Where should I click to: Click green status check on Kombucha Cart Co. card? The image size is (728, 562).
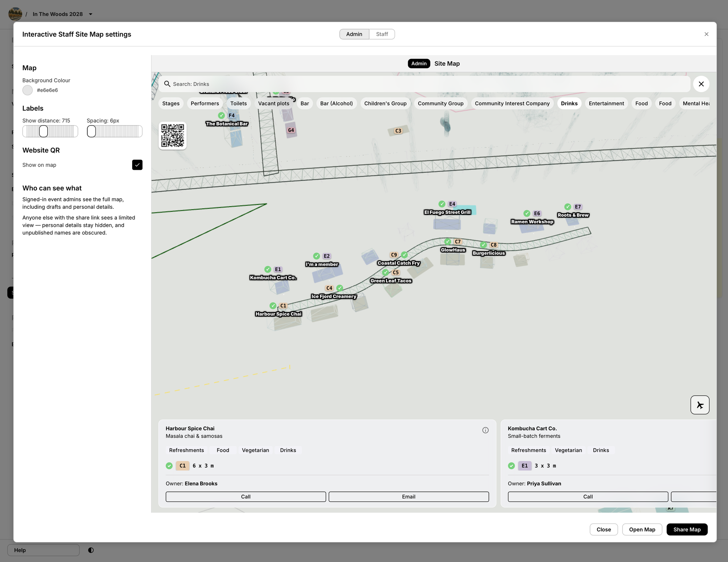(x=511, y=466)
